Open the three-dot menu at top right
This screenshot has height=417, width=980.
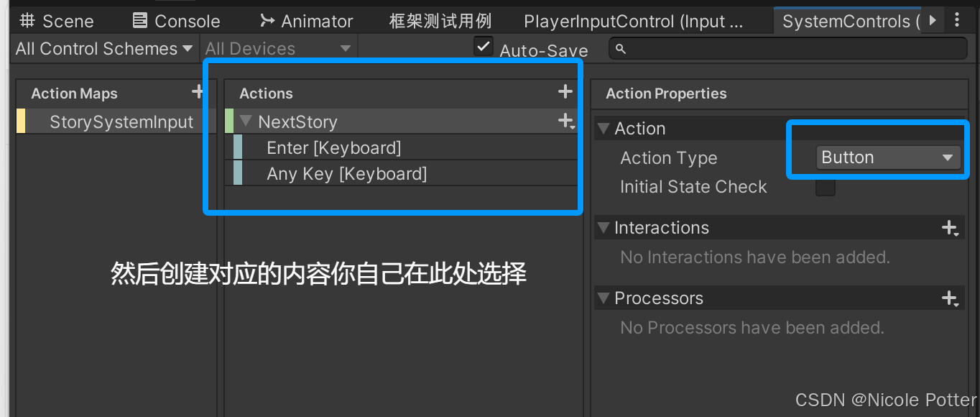[957, 20]
